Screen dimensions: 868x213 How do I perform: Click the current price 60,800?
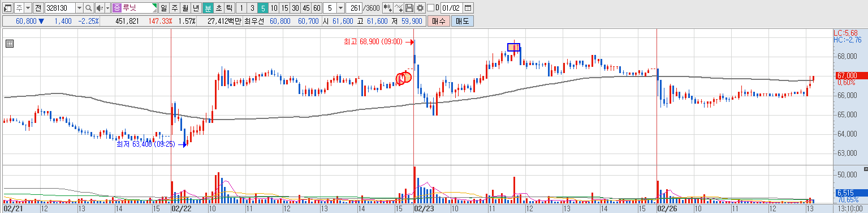click(x=26, y=21)
